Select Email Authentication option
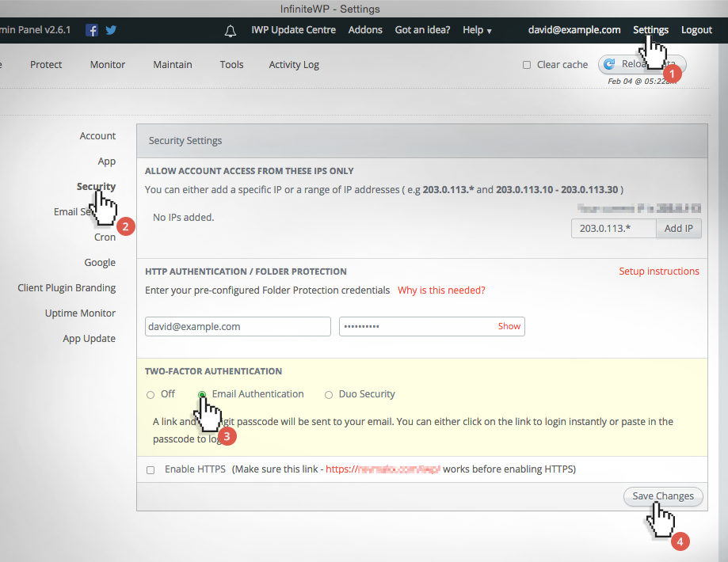The height and width of the screenshot is (562, 728). pyautogui.click(x=202, y=394)
